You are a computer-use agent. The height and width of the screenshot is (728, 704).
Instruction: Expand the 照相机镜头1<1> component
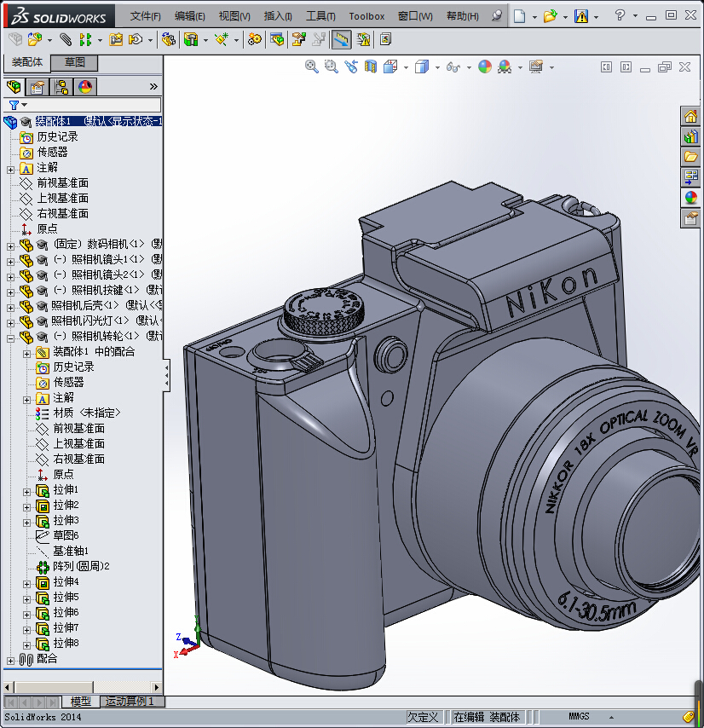(x=11, y=262)
